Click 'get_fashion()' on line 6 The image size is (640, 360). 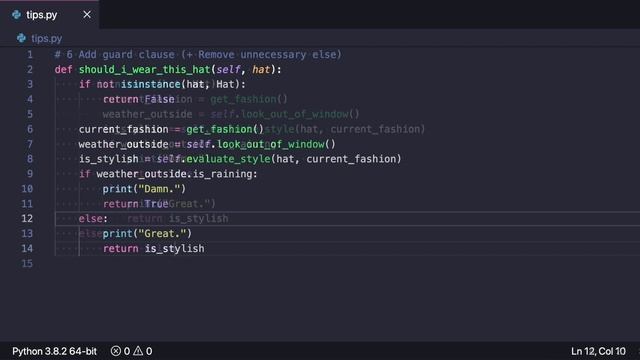tap(225, 129)
